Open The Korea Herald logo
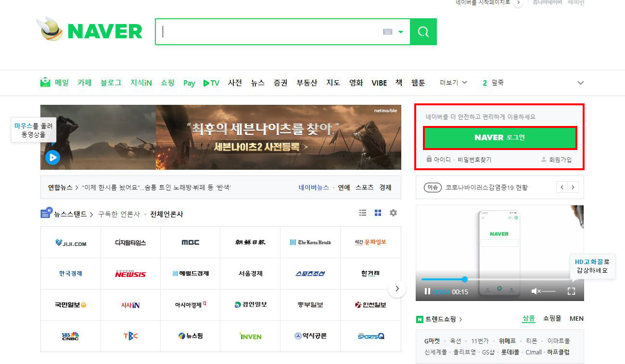The image size is (625, 364). [x=310, y=242]
